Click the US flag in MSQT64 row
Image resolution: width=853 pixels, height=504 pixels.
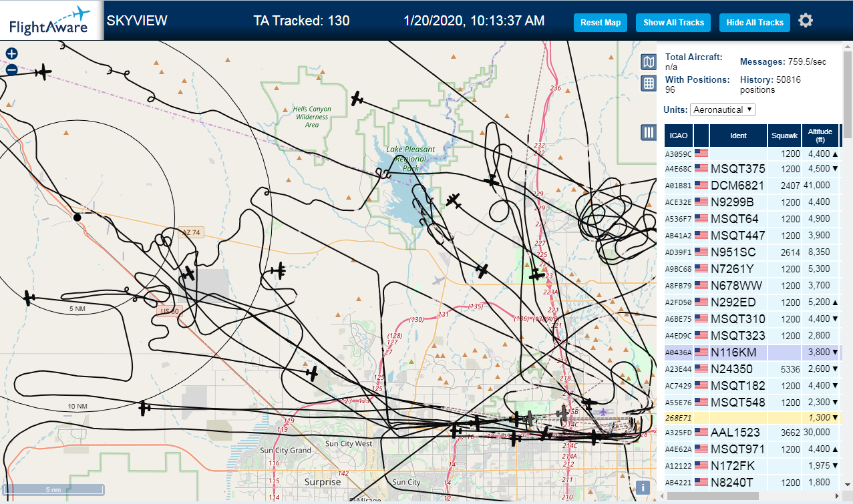pos(701,218)
